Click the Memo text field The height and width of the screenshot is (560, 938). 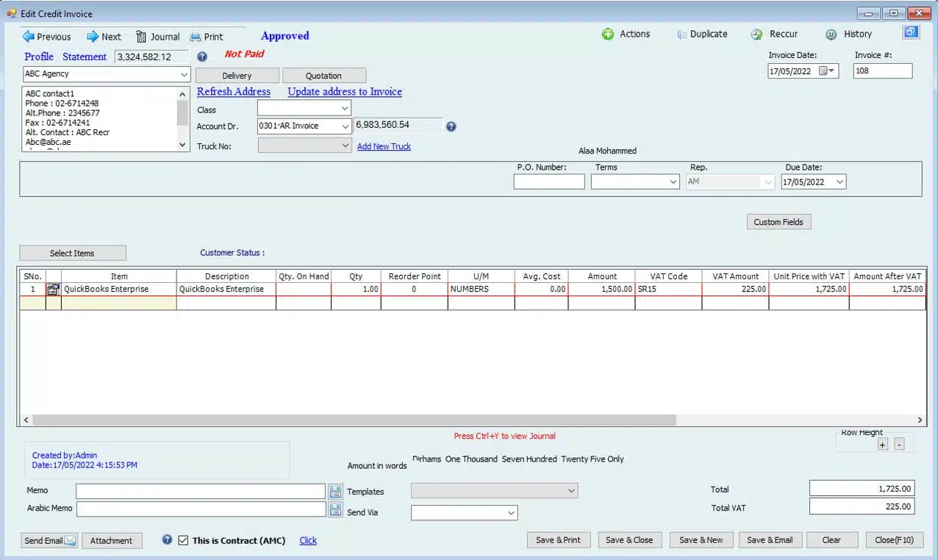(x=201, y=491)
